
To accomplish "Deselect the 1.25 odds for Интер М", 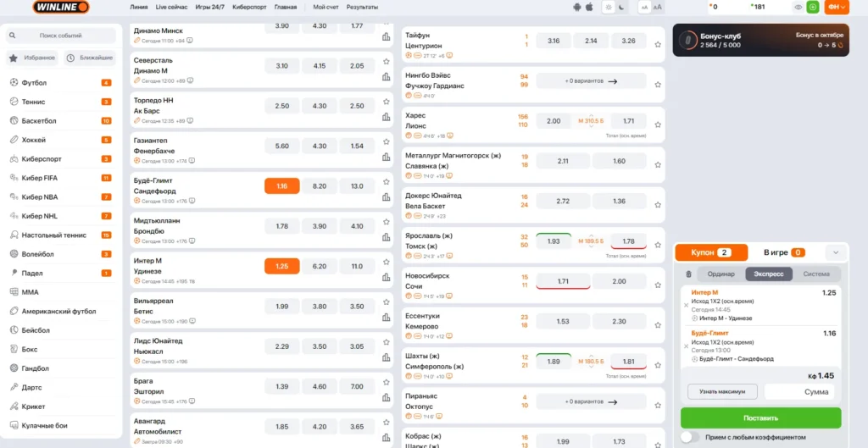I will coord(282,267).
